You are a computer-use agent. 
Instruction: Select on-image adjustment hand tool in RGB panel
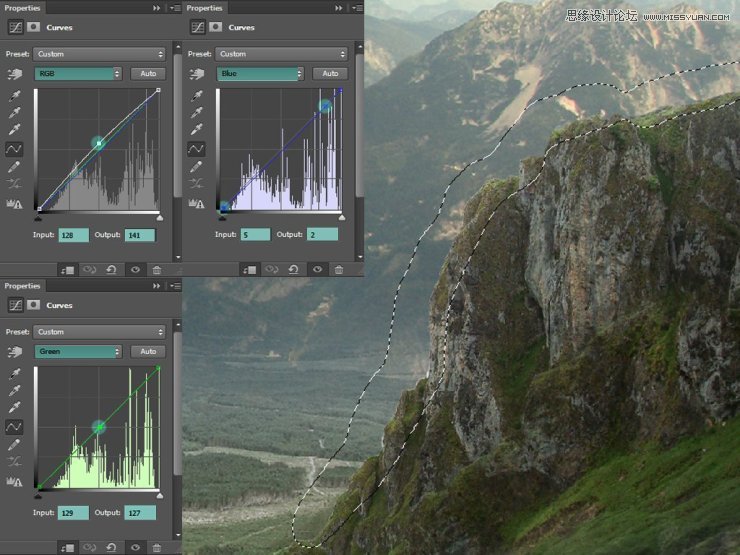(x=15, y=74)
